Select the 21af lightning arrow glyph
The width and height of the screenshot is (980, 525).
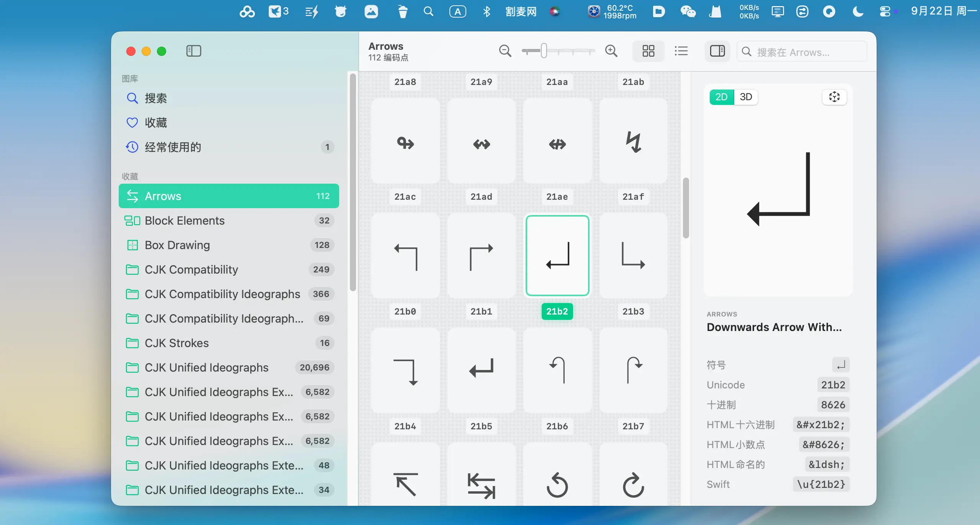click(633, 142)
